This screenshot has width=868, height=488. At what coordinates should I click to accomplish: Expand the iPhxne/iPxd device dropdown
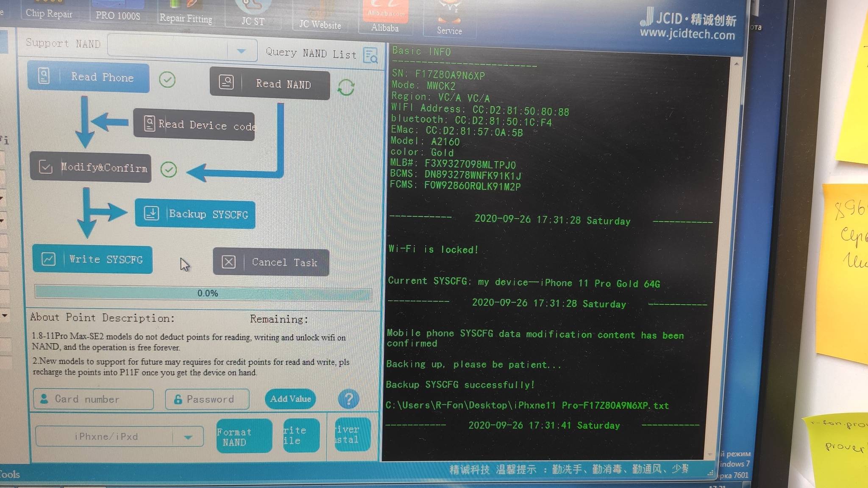pyautogui.click(x=188, y=437)
